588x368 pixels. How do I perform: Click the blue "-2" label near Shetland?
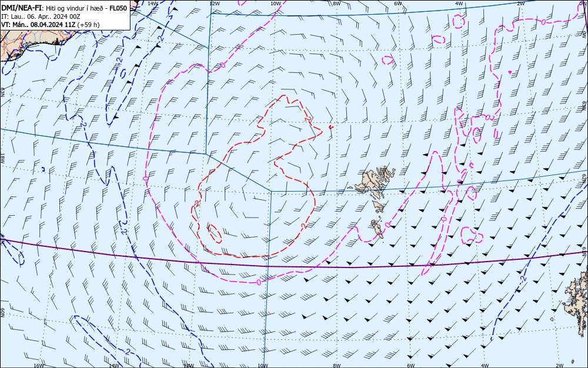tap(523, 279)
